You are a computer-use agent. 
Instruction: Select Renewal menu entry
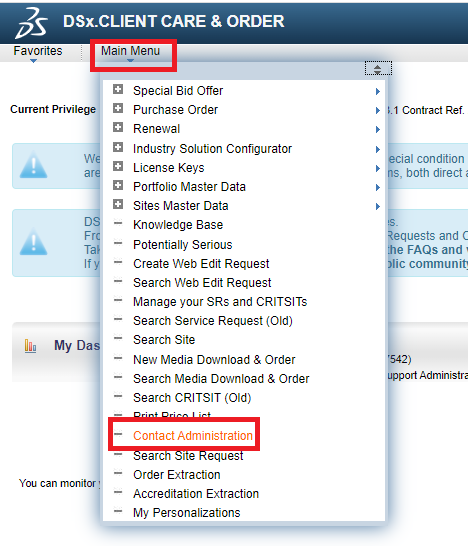(x=157, y=129)
